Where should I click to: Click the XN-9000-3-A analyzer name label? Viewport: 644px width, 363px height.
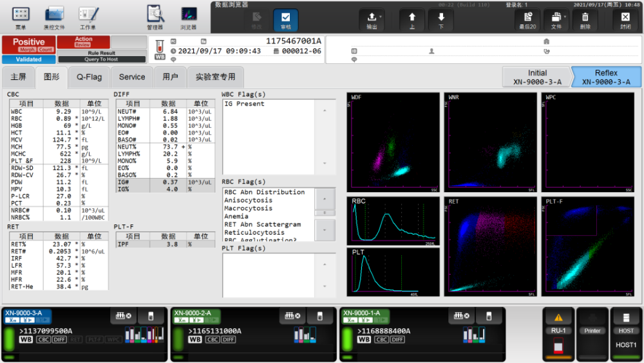tap(23, 313)
